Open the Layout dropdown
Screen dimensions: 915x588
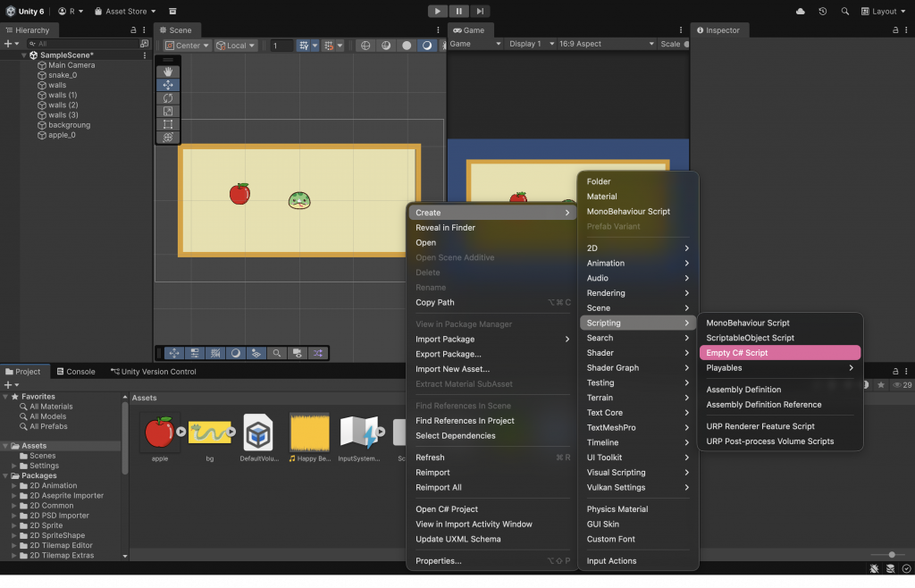[x=884, y=11]
